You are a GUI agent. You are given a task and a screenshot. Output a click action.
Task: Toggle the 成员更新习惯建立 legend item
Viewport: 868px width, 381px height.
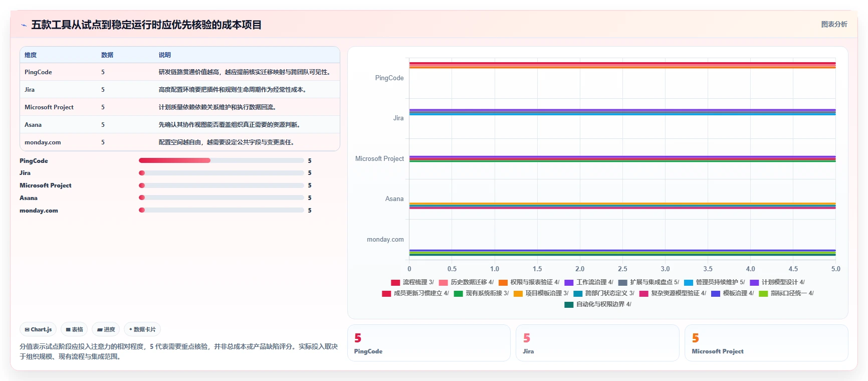415,293
